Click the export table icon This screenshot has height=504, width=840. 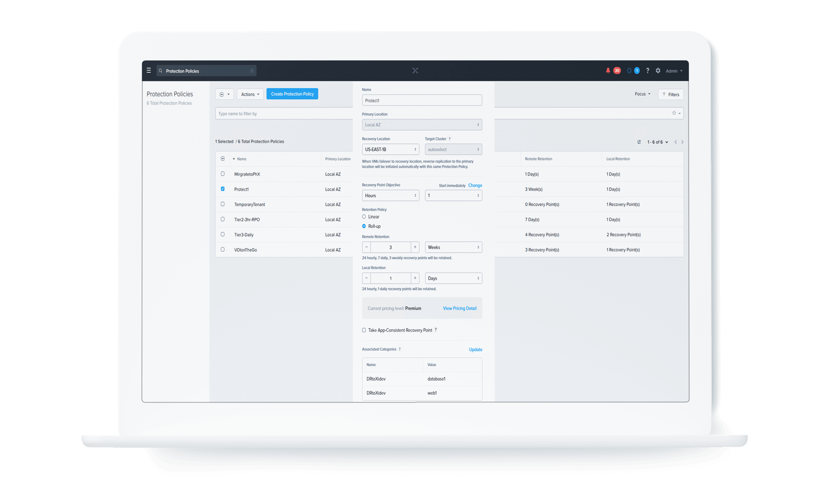click(x=639, y=142)
